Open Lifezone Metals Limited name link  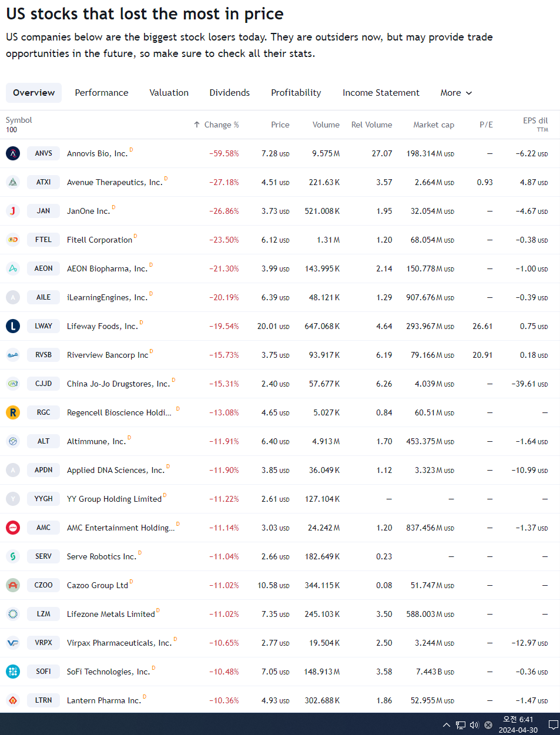coord(111,614)
